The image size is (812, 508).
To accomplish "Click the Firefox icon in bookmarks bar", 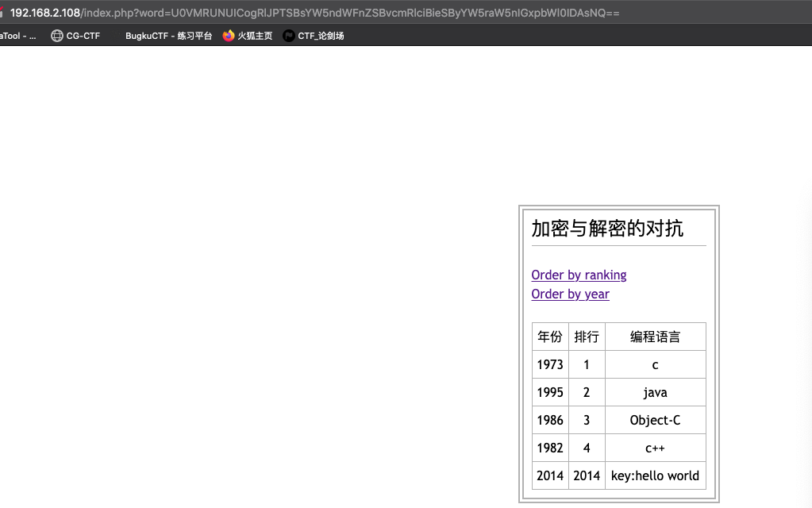I will 229,36.
